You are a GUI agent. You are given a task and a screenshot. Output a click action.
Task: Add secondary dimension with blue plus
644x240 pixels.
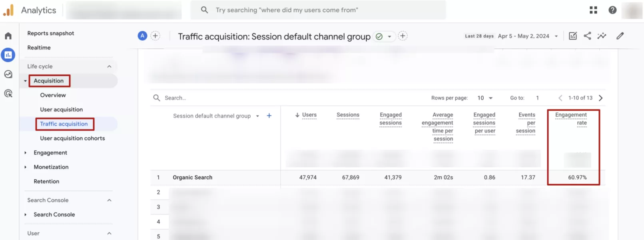point(269,116)
